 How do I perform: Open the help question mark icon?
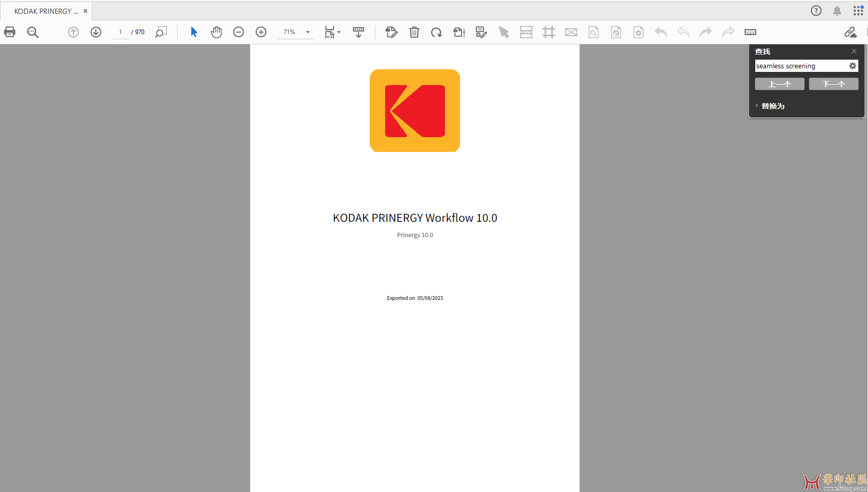click(x=816, y=11)
